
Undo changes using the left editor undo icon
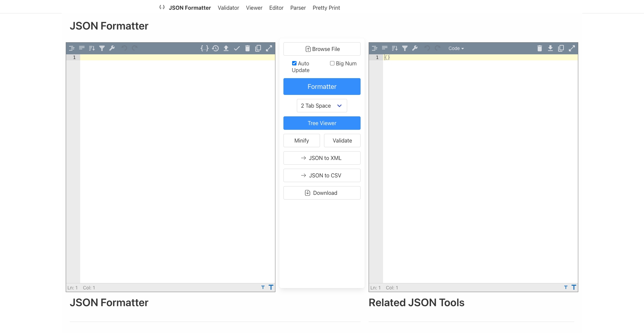click(124, 48)
